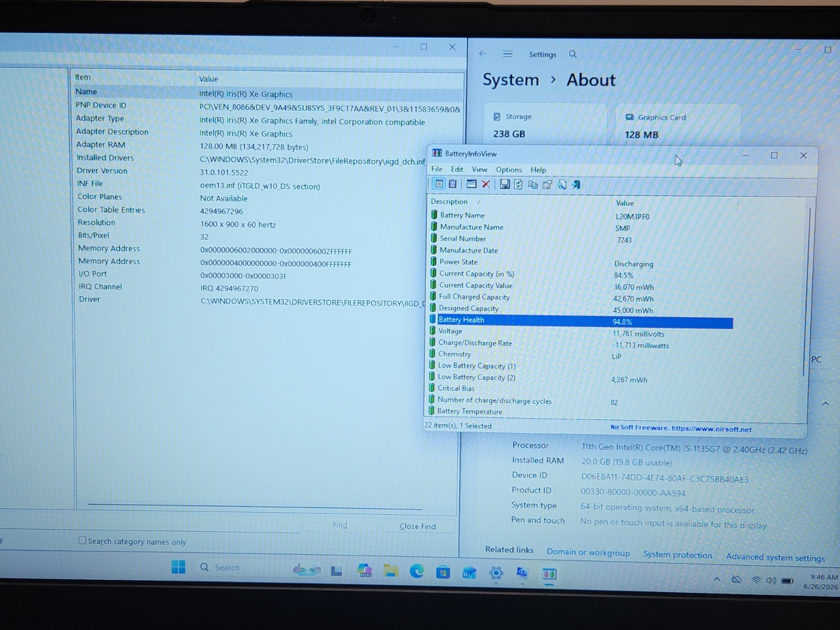Open File Explorer from the taskbar

tap(391, 571)
